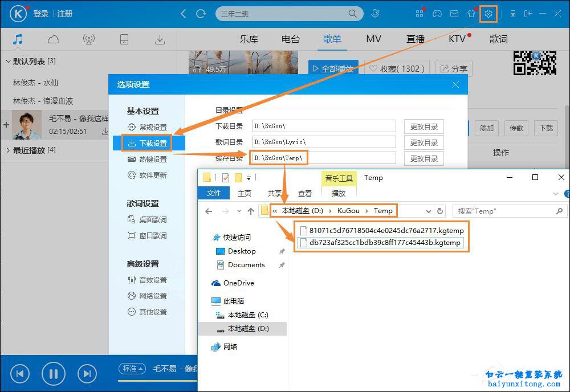Open the message envelope icon
Screen dimensions: 570x392
point(454,13)
